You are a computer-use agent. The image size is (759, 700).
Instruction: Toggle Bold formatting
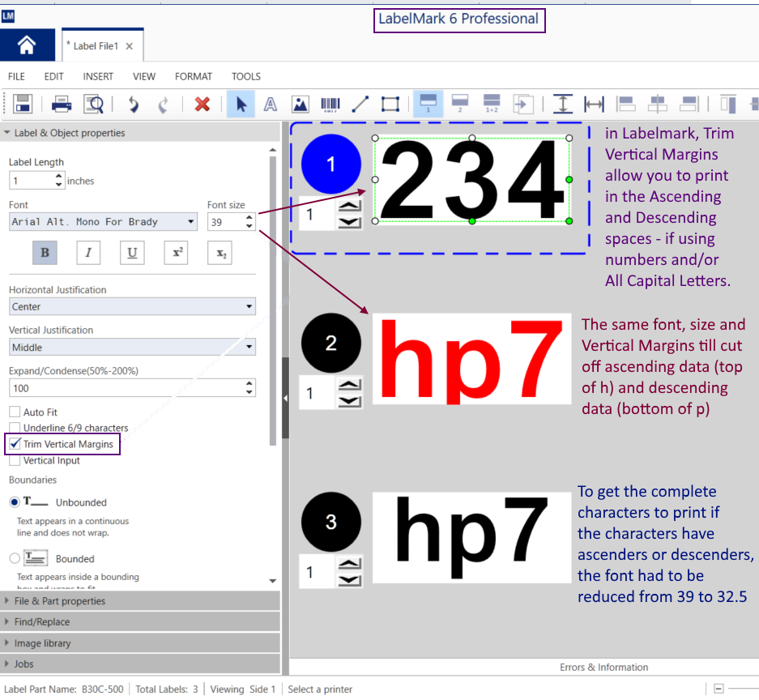(45, 253)
